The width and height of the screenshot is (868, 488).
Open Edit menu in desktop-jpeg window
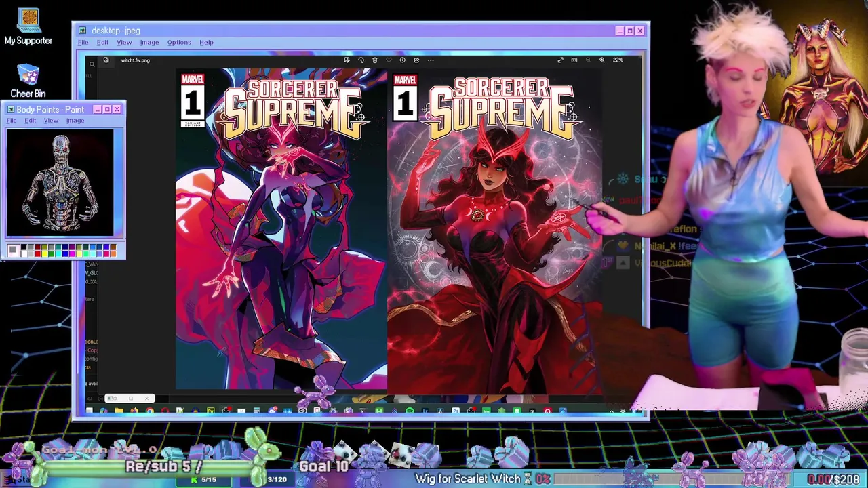(102, 42)
